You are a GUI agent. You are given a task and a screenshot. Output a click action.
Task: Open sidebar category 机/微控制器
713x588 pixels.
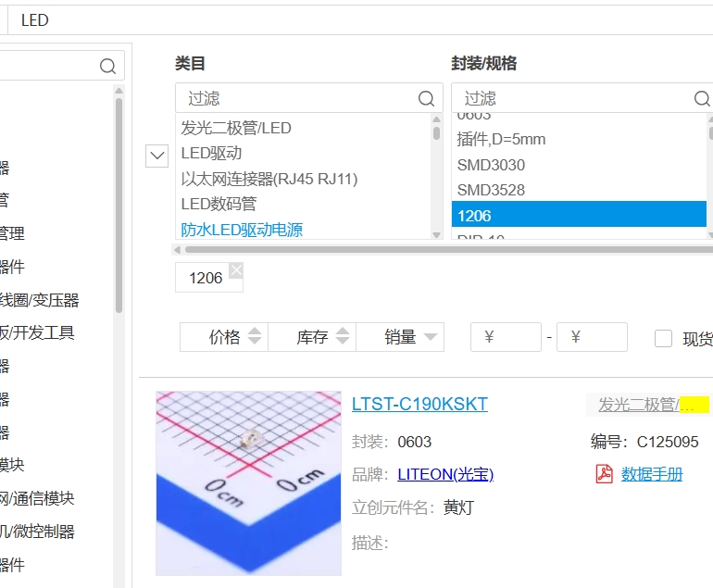click(37, 532)
